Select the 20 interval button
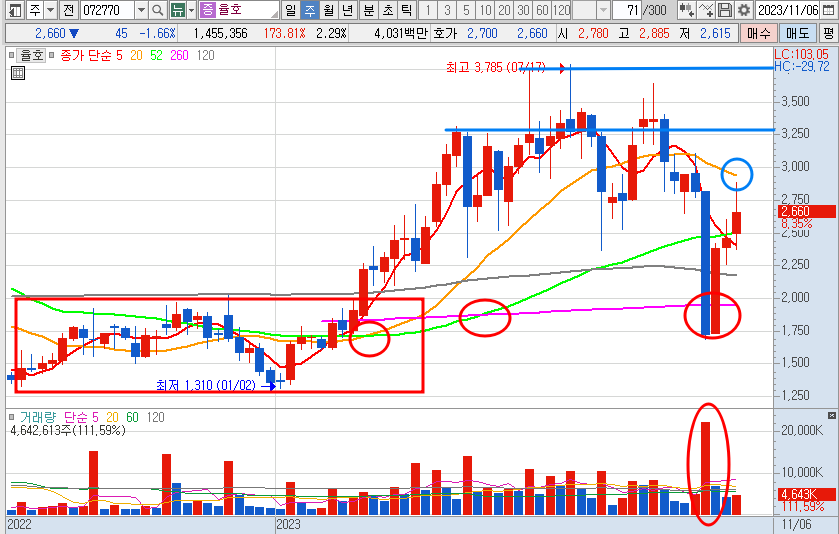This screenshot has height=534, width=839. point(505,10)
